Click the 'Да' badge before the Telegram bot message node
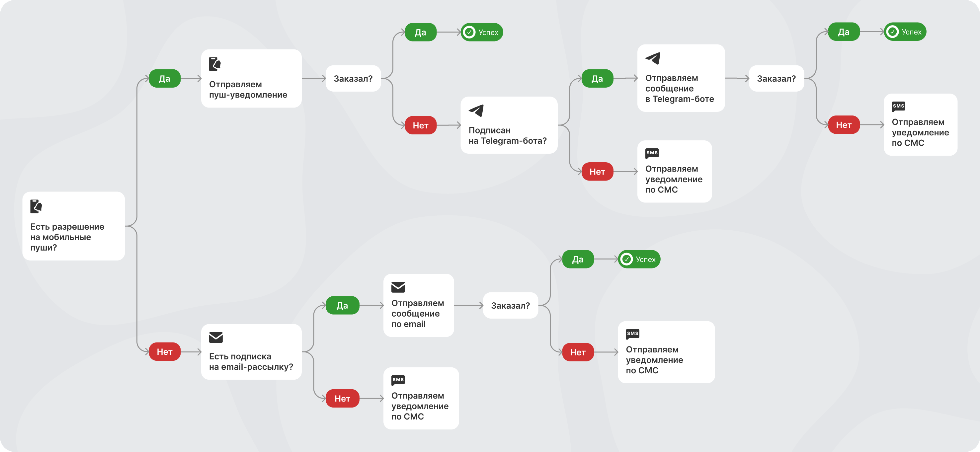The width and height of the screenshot is (980, 452). pyautogui.click(x=597, y=79)
